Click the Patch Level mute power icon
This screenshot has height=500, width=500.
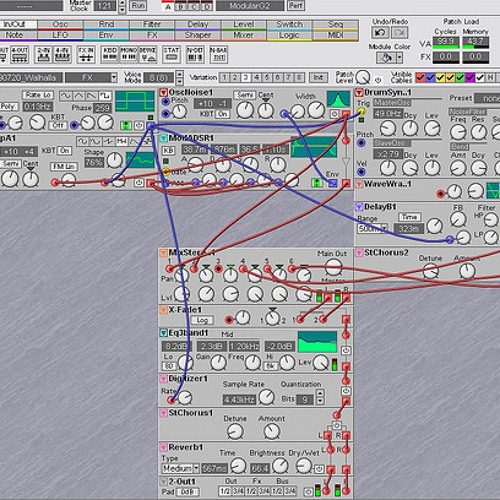pyautogui.click(x=378, y=80)
